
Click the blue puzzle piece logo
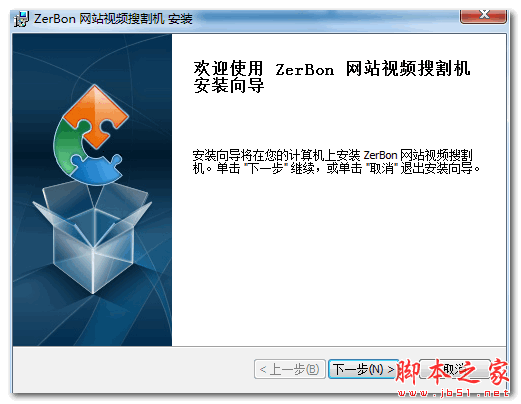[96, 170]
